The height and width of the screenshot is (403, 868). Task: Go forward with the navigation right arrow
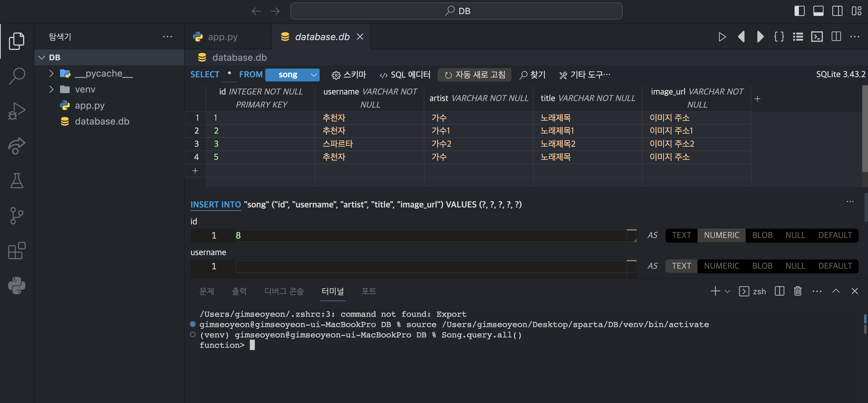click(x=275, y=11)
